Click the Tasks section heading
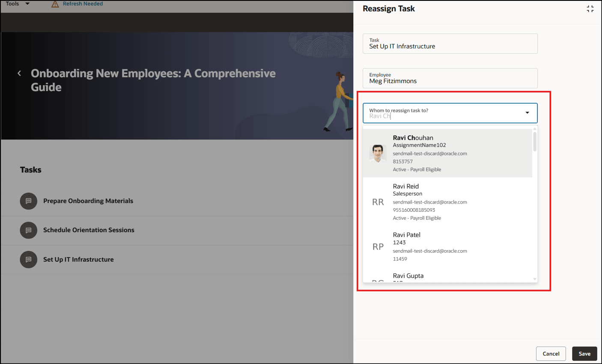 [31, 170]
